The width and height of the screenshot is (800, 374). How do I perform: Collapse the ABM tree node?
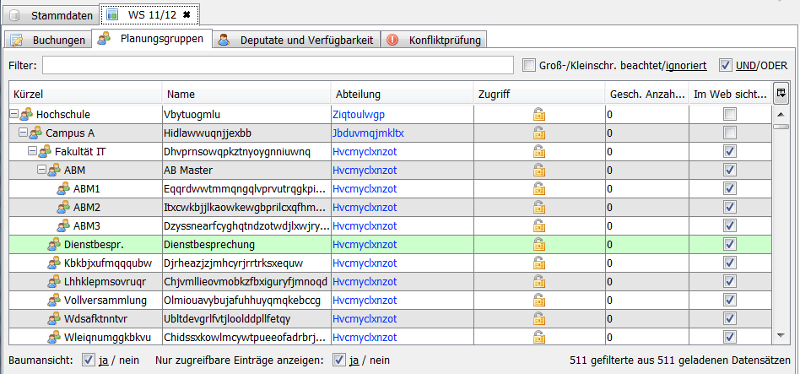pos(41,170)
